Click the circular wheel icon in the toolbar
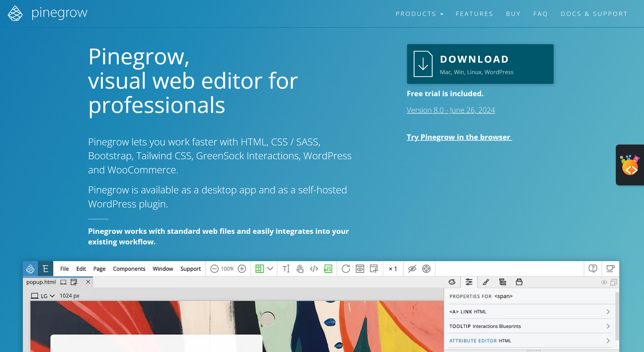 coord(426,269)
